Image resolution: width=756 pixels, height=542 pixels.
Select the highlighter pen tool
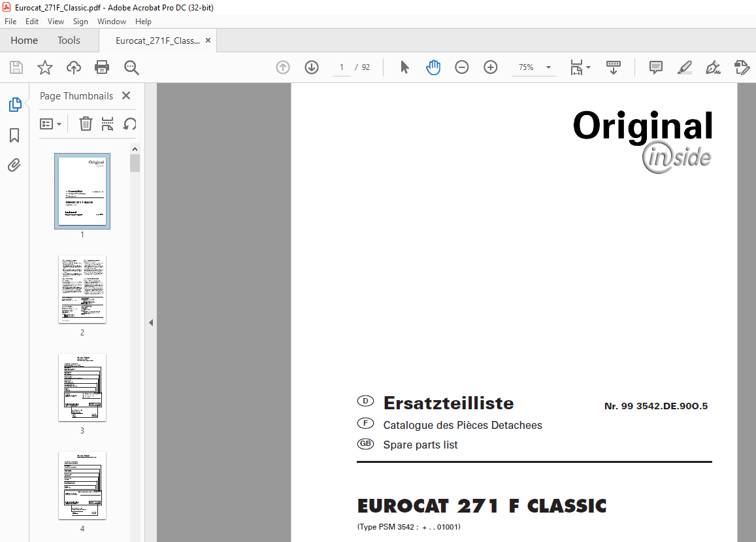click(685, 67)
